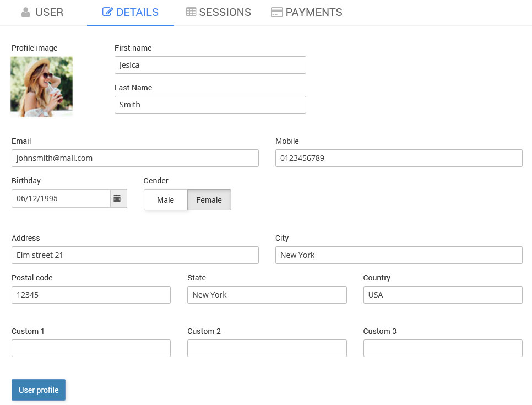Open the birthday calendar picker icon

117,198
